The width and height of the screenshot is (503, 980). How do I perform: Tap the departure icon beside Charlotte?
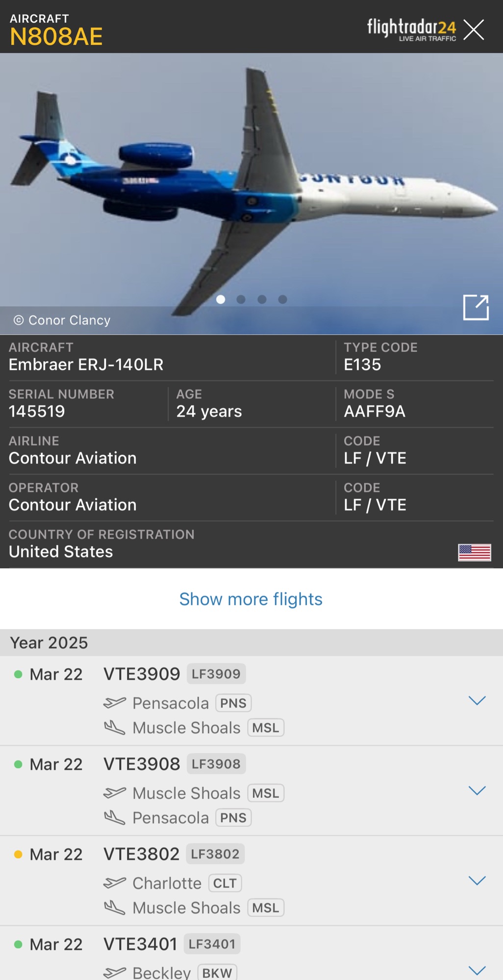click(115, 883)
